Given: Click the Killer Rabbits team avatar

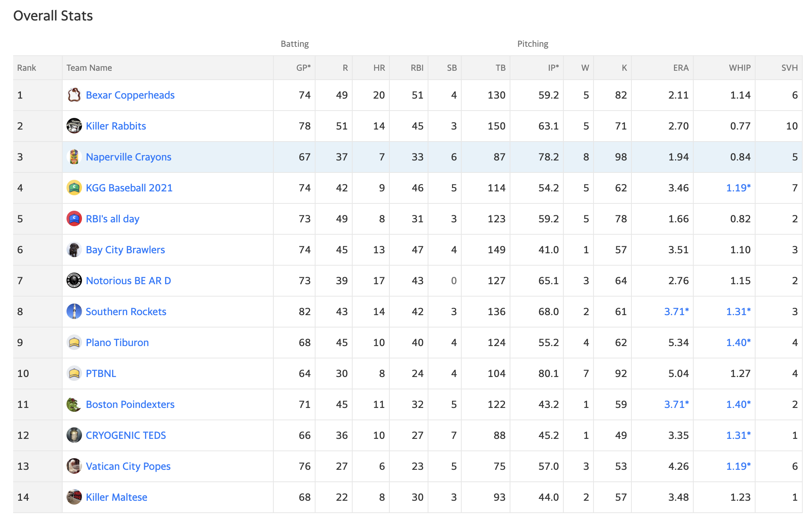Looking at the screenshot, I should [x=74, y=126].
